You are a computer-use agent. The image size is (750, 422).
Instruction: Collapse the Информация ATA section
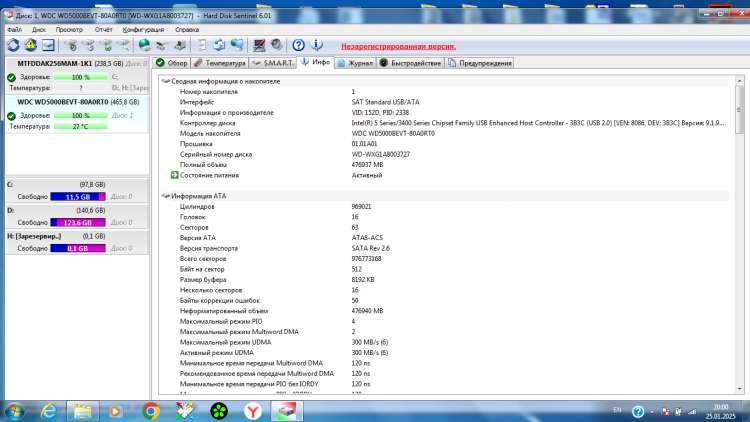point(165,196)
